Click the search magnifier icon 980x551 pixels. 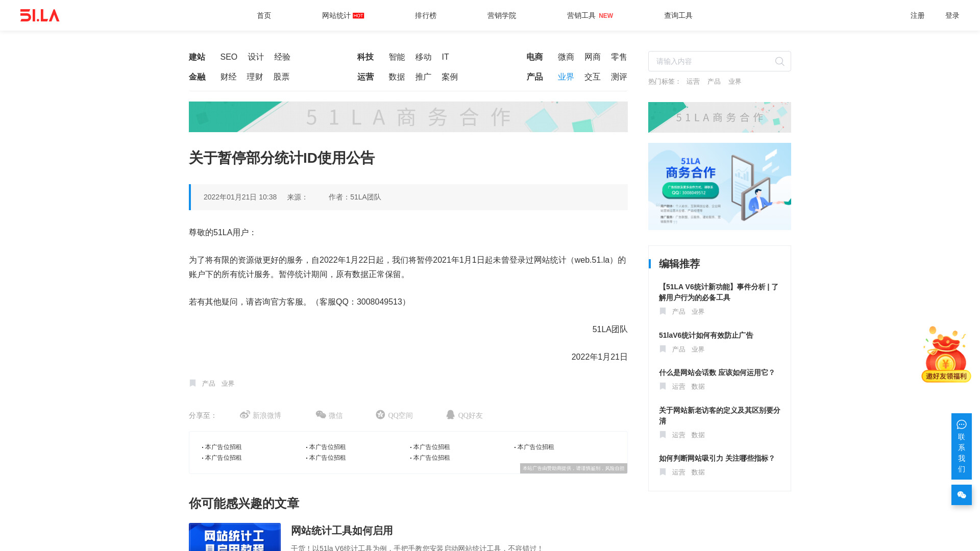pyautogui.click(x=779, y=61)
